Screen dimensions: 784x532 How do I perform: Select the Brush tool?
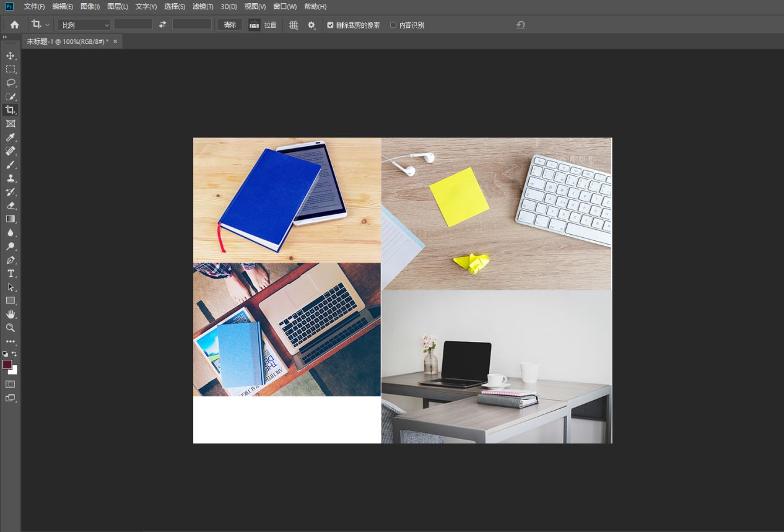pos(11,165)
